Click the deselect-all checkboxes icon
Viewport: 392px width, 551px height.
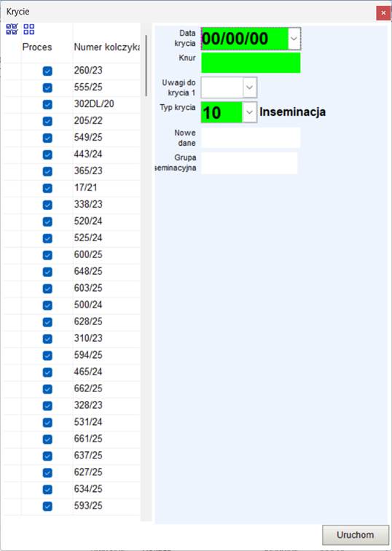[29, 29]
